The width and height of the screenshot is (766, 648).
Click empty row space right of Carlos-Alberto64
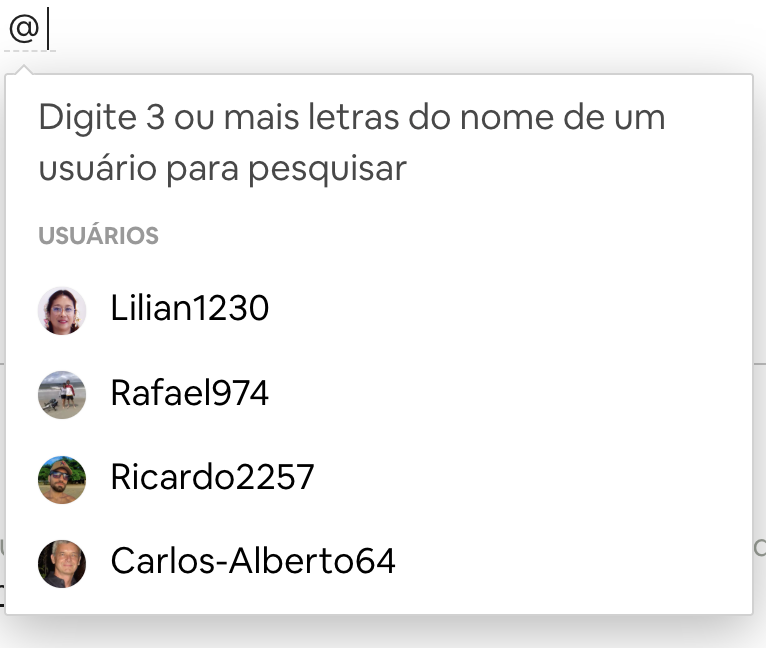click(580, 562)
